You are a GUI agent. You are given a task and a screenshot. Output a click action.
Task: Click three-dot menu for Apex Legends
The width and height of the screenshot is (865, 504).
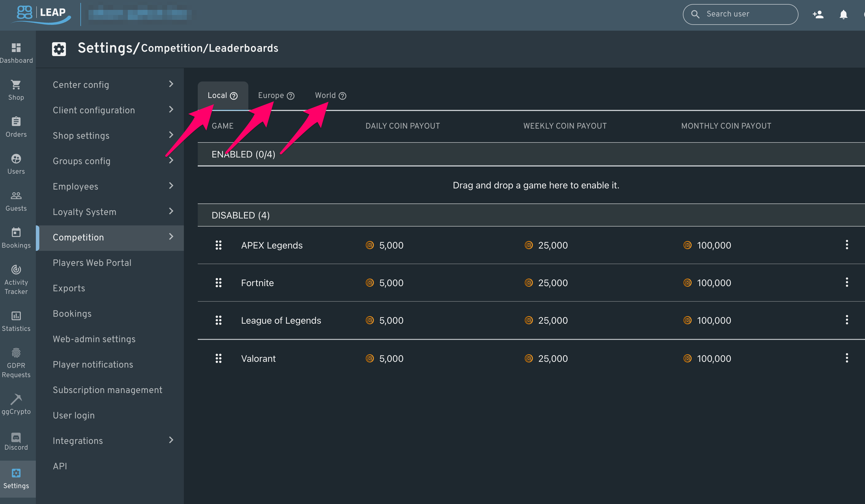[x=847, y=245]
